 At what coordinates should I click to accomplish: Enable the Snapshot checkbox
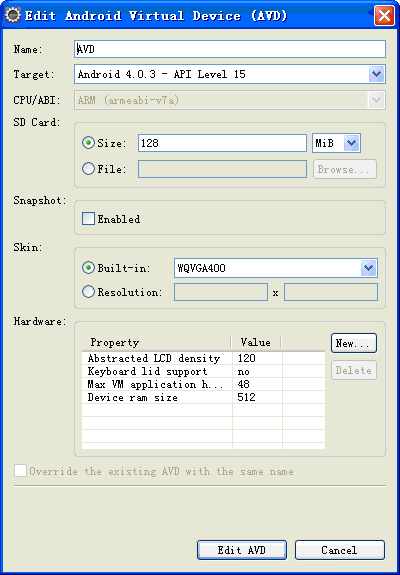(88, 219)
